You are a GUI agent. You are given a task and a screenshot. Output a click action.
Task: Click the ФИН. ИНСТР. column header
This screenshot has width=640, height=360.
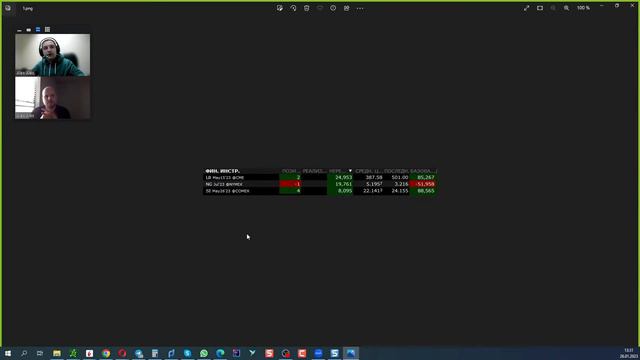coord(222,171)
